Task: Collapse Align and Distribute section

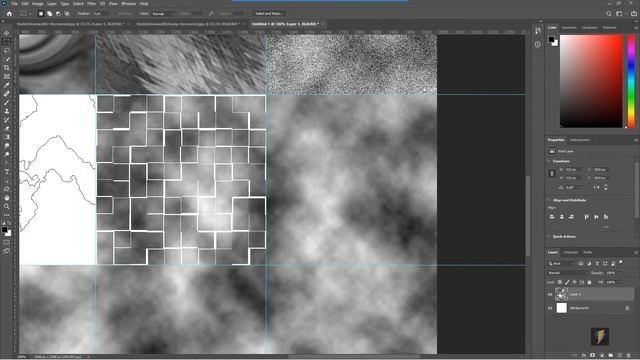Action: pyautogui.click(x=549, y=200)
